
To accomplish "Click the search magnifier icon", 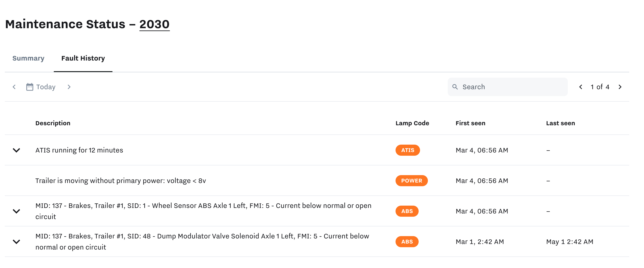I will point(455,87).
